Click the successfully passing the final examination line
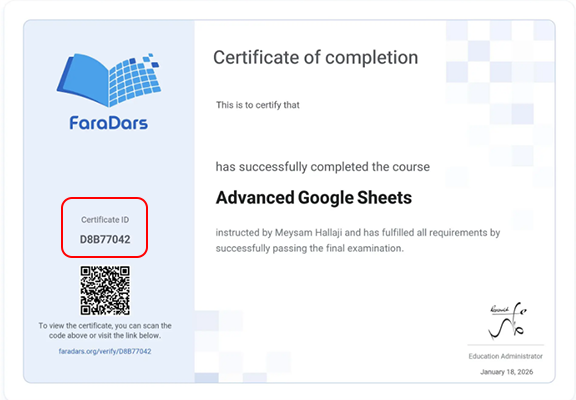Image resolution: width=576 pixels, height=400 pixels. pos(310,248)
